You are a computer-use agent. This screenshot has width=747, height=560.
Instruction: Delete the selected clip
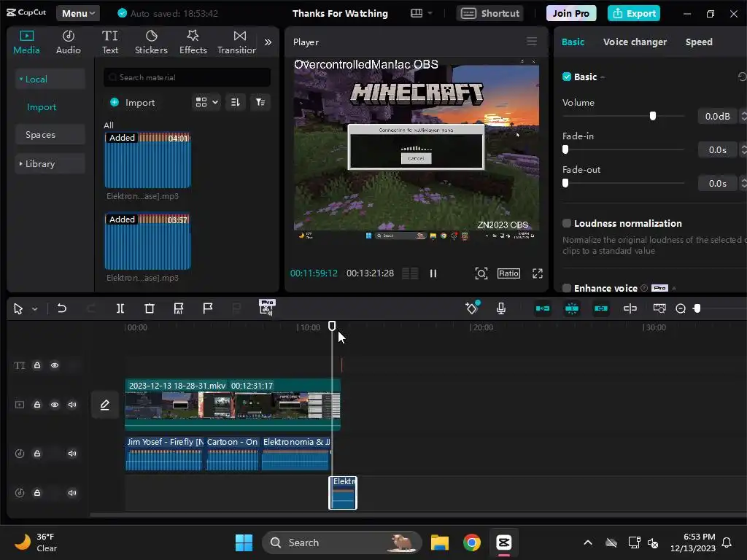click(x=150, y=308)
